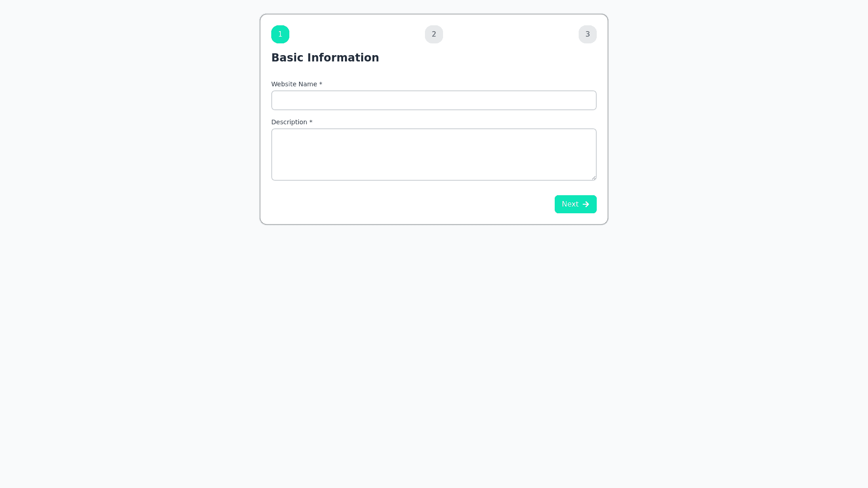Grab the Description textarea resize handle
Image resolution: width=868 pixels, height=488 pixels.
[x=594, y=178]
